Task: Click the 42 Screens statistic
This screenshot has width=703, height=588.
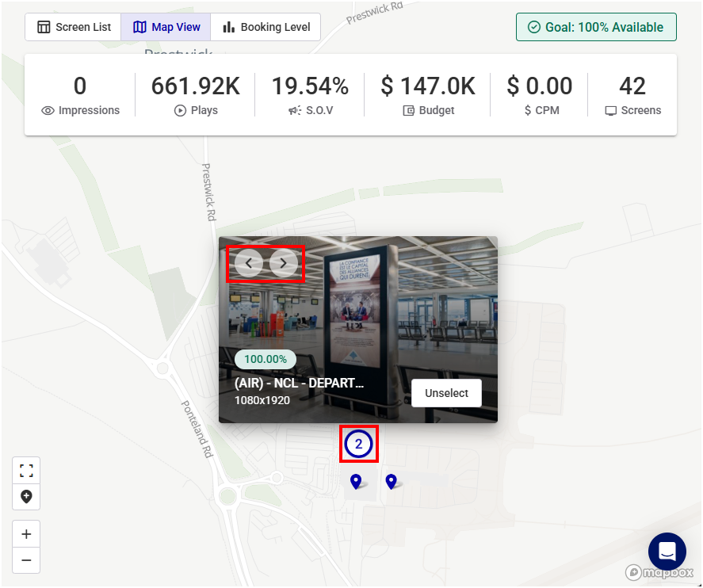Action: click(632, 95)
